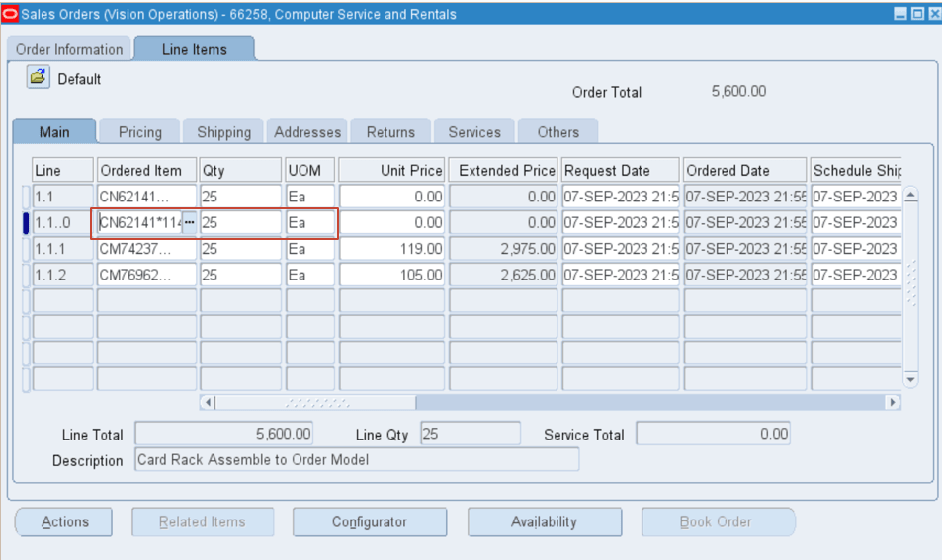
Task: Minimize the Sales Orders window
Action: coord(899,13)
